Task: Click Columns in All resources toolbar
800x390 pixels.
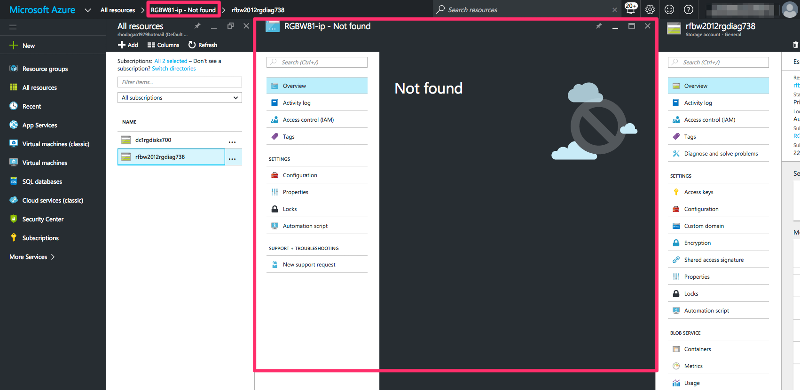Action: pos(163,45)
